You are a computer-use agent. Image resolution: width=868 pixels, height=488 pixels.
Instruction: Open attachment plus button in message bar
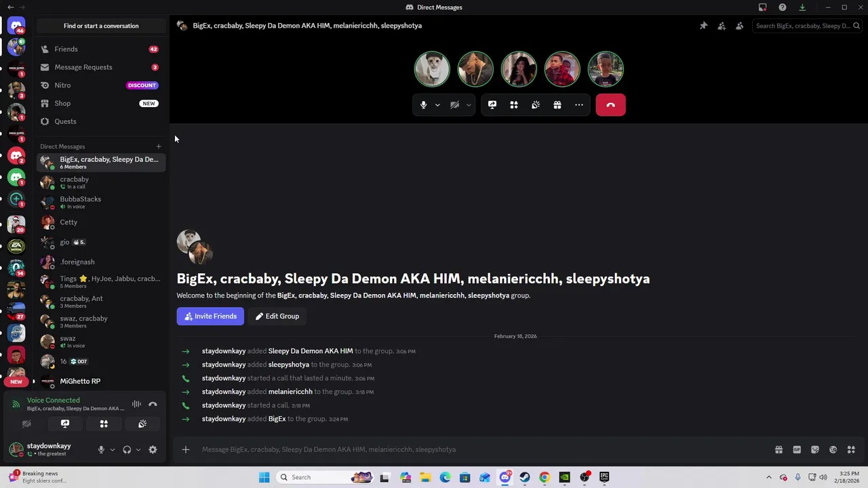pyautogui.click(x=185, y=449)
